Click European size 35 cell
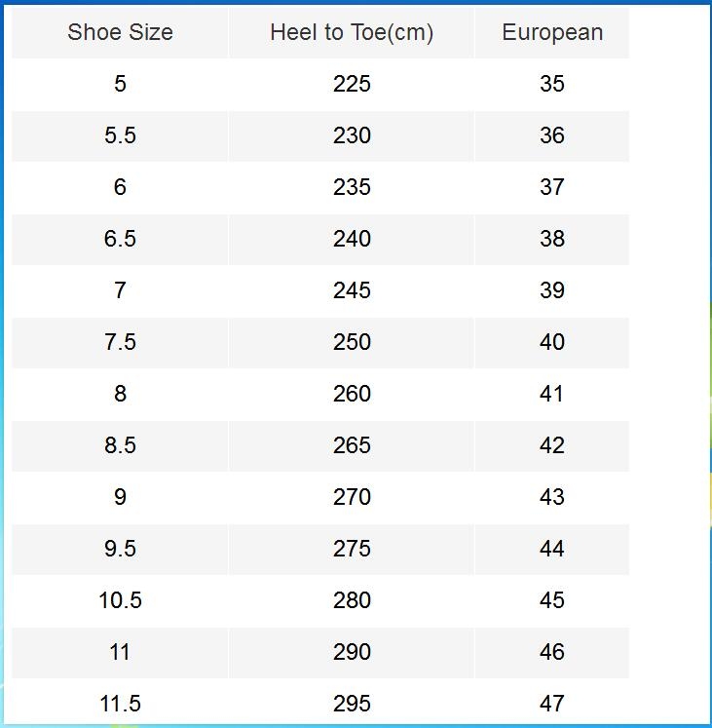The width and height of the screenshot is (712, 728). pos(552,84)
